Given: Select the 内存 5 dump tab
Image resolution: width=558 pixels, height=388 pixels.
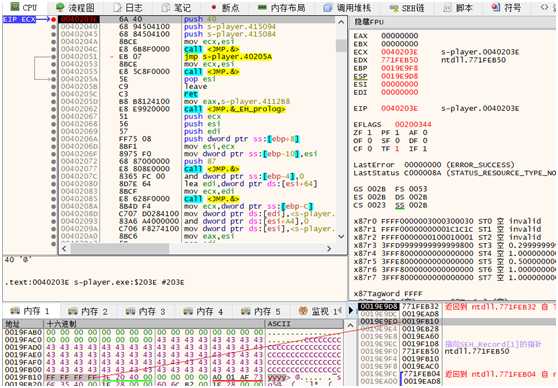Looking at the screenshot, I should 261,311.
